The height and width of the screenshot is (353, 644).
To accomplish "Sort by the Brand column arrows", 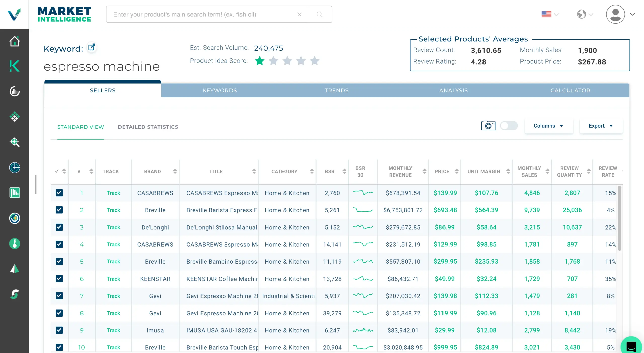I will (175, 171).
